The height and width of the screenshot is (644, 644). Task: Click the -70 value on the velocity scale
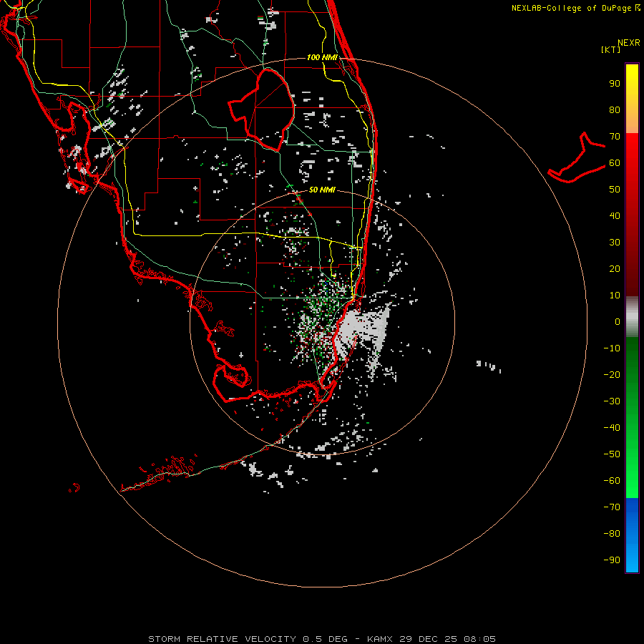point(612,507)
